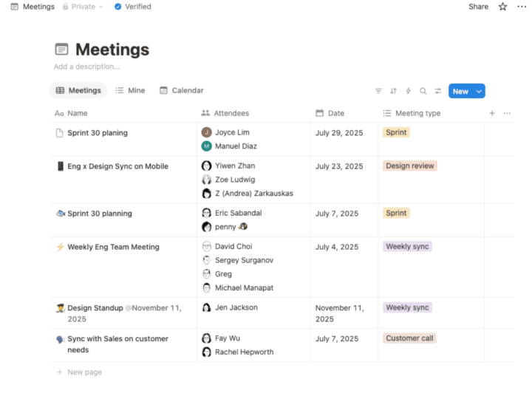
Task: Click the phone icon of Eng x Design Sync
Action: coord(61,166)
